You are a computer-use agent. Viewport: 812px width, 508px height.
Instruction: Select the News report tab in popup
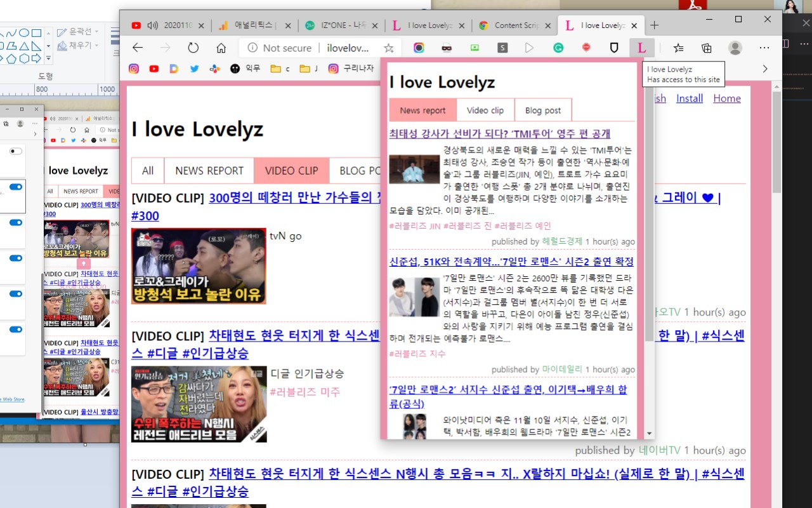[422, 110]
